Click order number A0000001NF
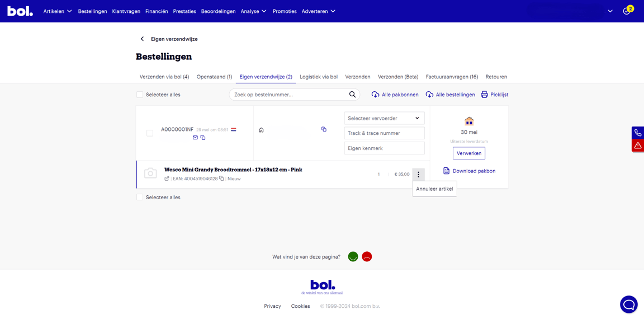The height and width of the screenshot is (319, 644). (177, 129)
